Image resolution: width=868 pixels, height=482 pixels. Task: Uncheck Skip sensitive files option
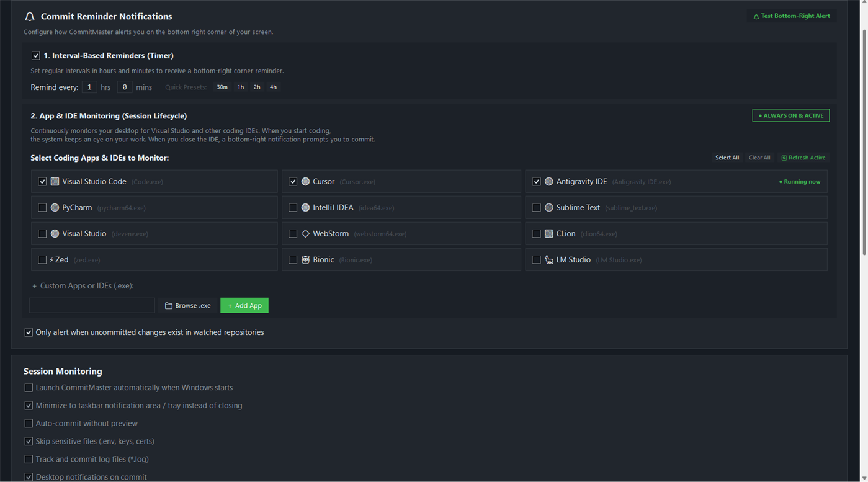pos(29,442)
